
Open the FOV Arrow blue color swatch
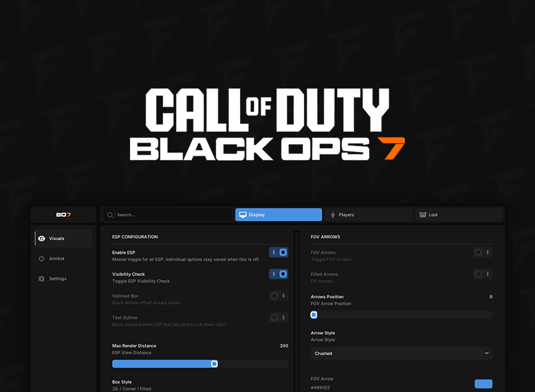click(x=483, y=384)
